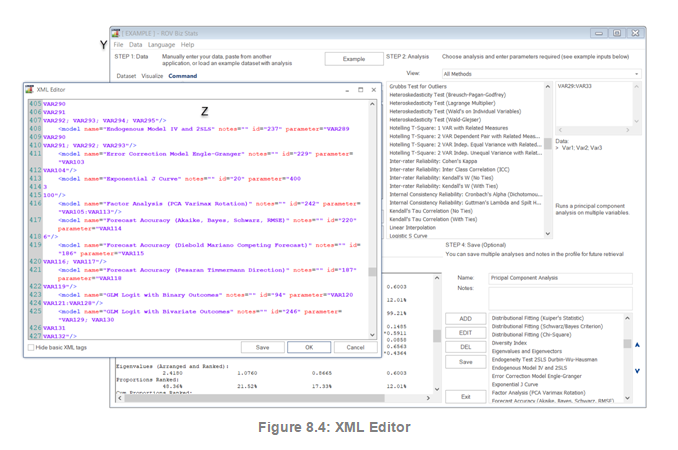Click the ROV Biz Stats window icon
Screen dimensions: 678x450
point(118,33)
